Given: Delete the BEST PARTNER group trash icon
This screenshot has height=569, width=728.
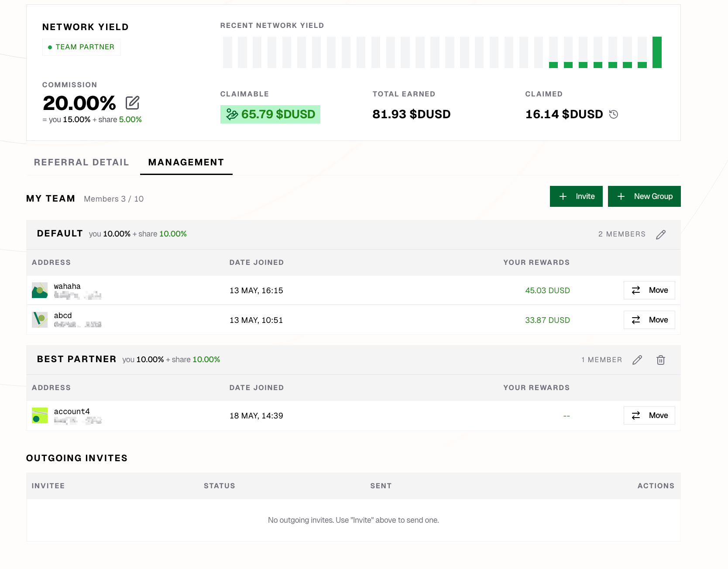Looking at the screenshot, I should point(661,360).
